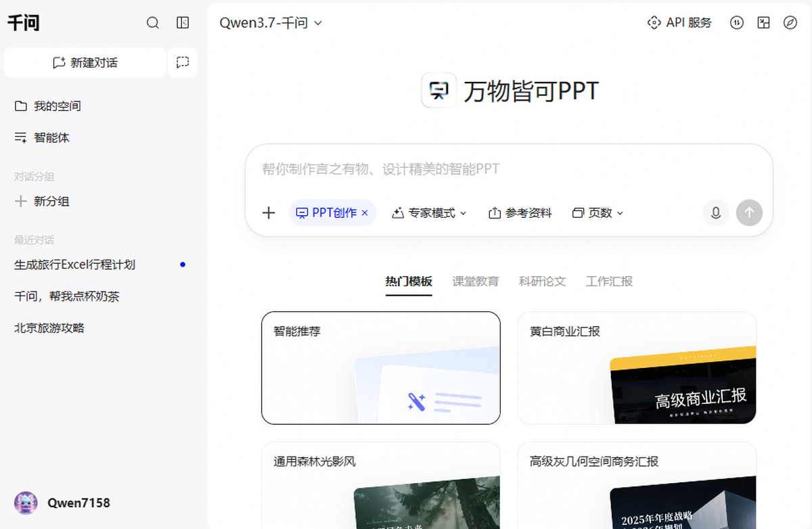
Task: Switch to the 科研论文 tab
Action: (x=543, y=281)
